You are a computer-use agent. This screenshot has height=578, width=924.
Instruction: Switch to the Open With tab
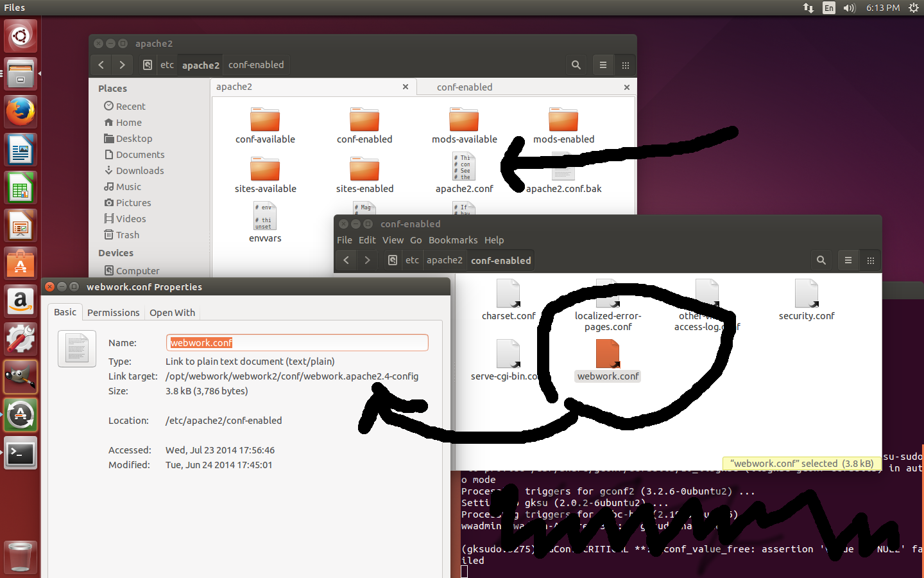tap(172, 312)
